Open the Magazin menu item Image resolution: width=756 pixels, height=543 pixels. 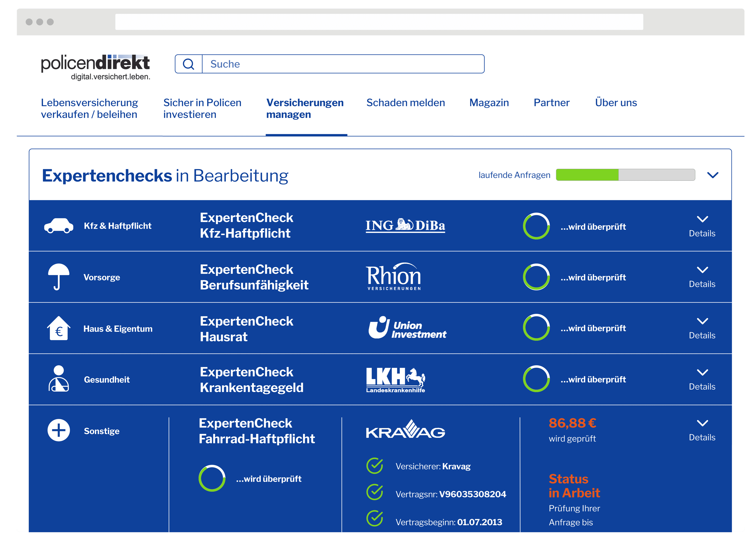[x=489, y=103]
